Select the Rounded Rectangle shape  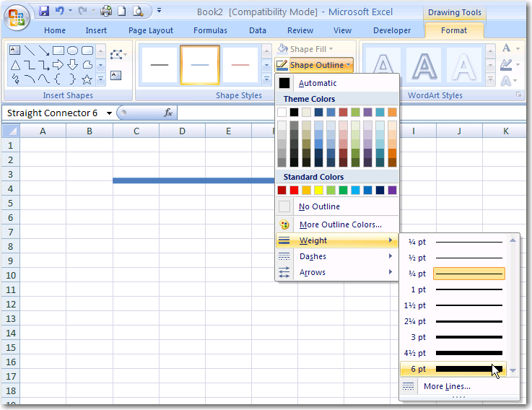(87, 51)
